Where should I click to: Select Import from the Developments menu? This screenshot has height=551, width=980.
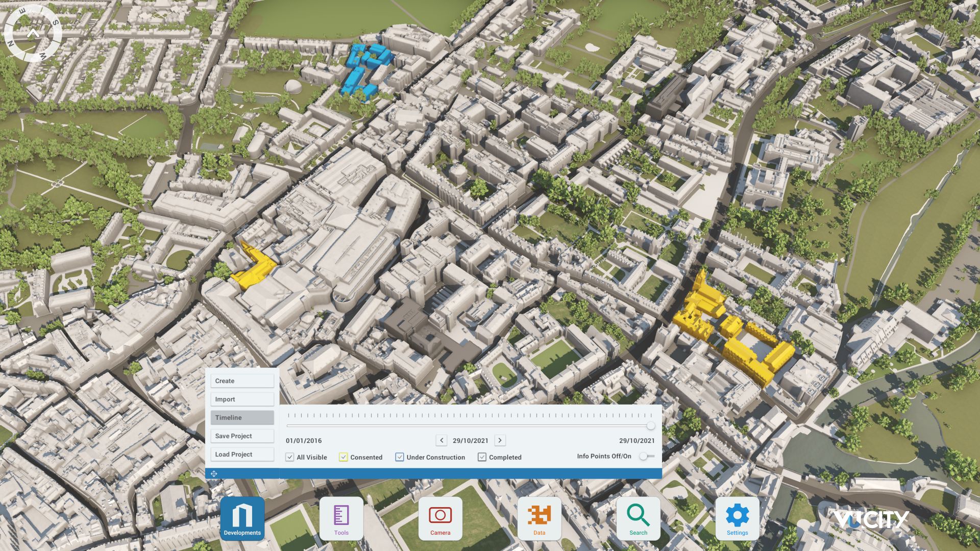[x=242, y=399]
